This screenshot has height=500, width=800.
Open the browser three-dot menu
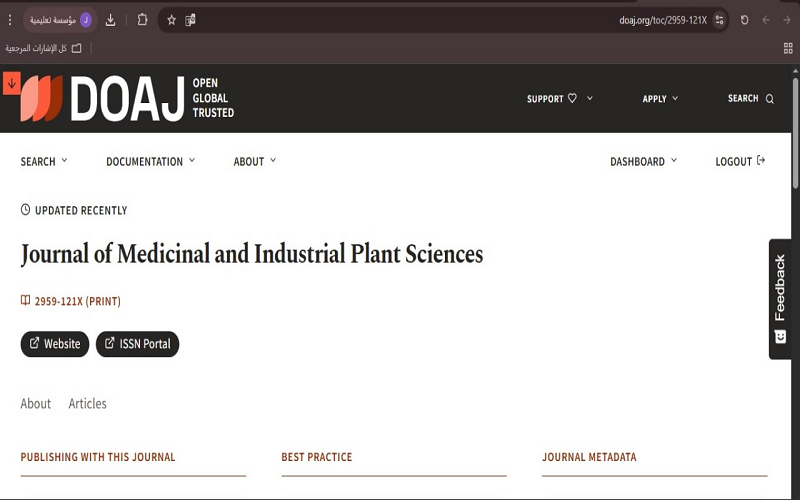[10, 20]
